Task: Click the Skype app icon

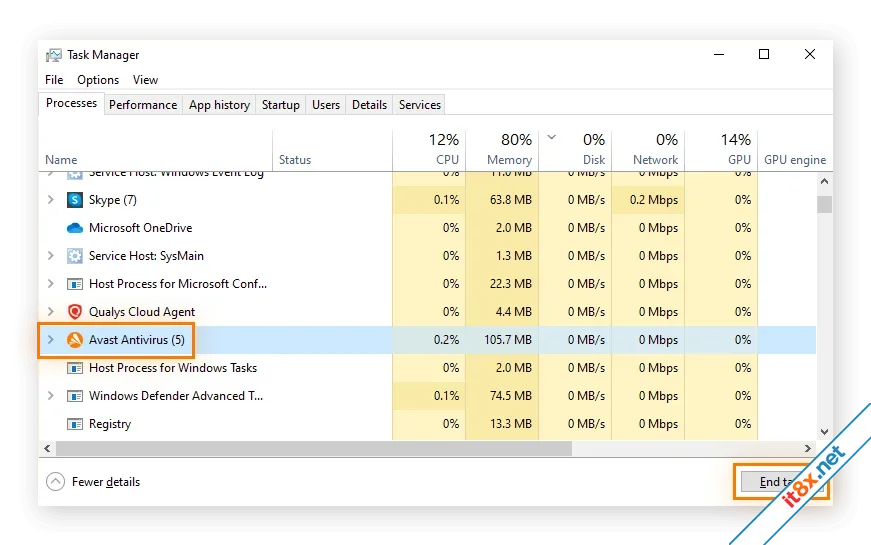Action: (x=74, y=200)
